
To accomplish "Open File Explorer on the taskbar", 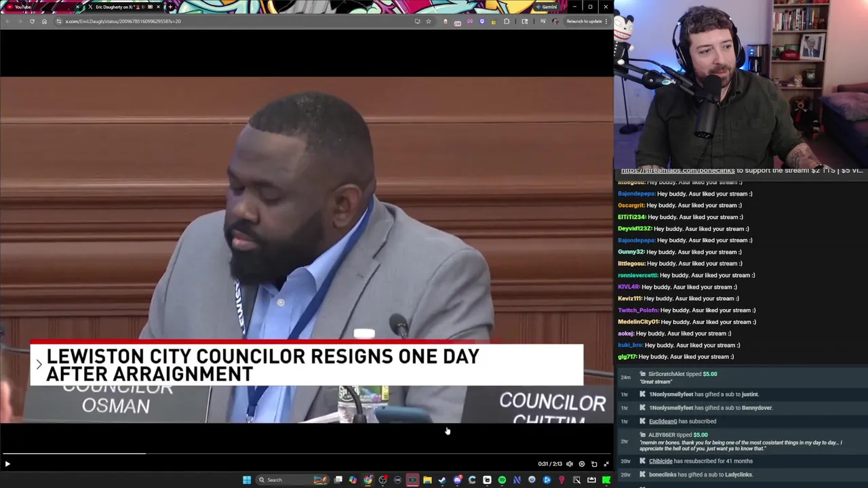I will pyautogui.click(x=427, y=480).
